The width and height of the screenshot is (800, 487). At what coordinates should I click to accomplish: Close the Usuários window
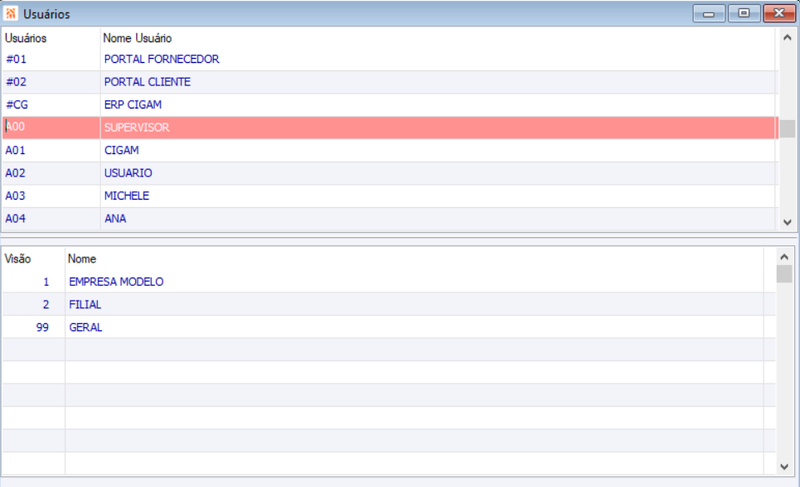click(x=779, y=13)
